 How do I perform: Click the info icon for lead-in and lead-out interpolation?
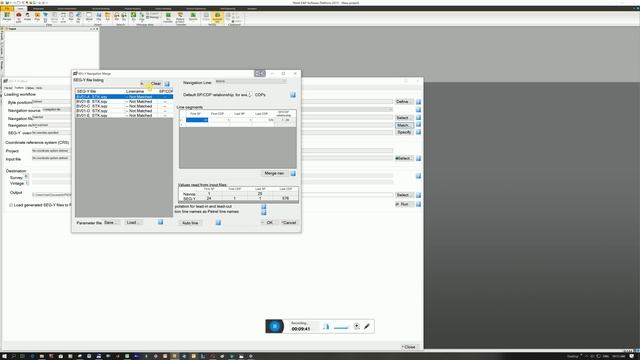pos(263,207)
